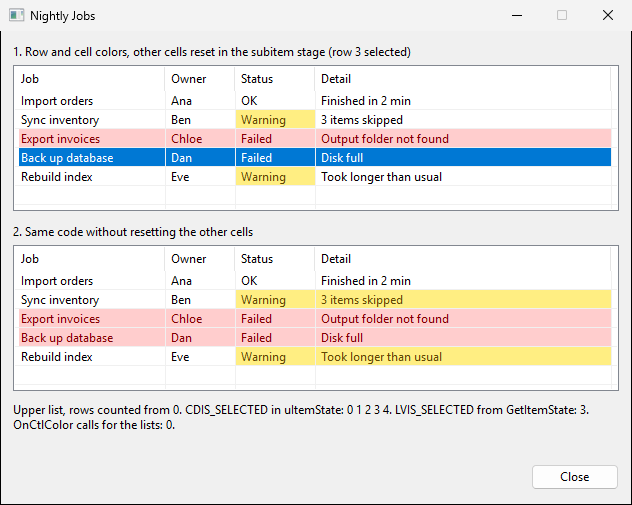Screen dimensions: 632x505
Task: Close the Nightly Jobs window
Action: coord(608,15)
